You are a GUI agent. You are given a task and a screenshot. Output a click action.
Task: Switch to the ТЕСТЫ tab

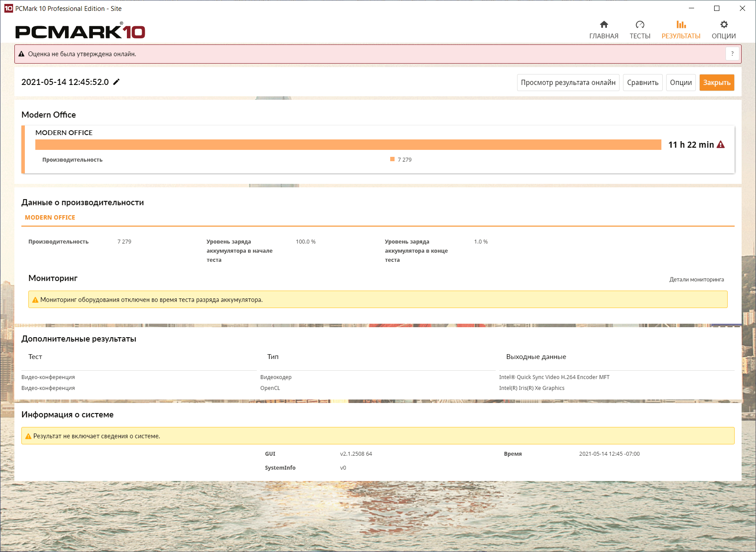point(640,30)
